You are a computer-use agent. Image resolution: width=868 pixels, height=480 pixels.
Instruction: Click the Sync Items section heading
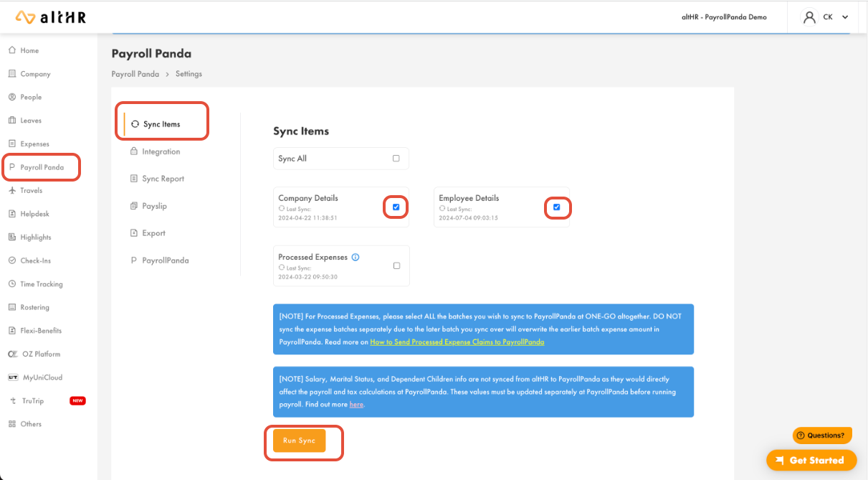click(x=301, y=131)
